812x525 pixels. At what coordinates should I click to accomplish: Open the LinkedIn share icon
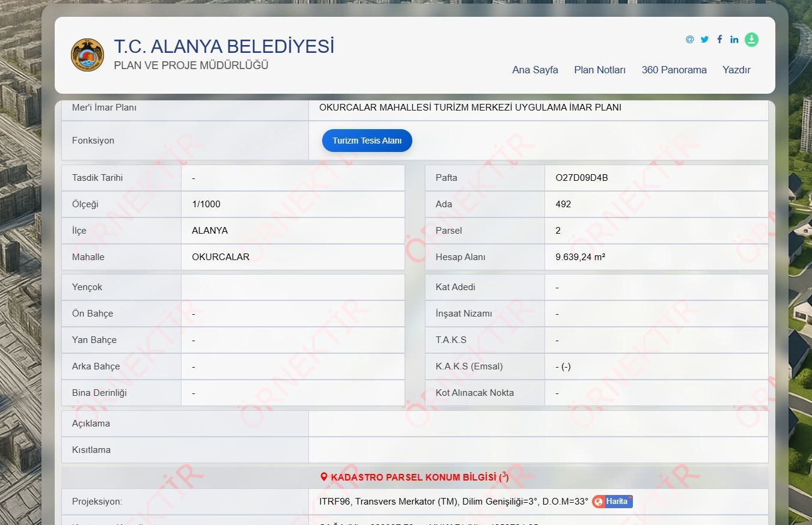(x=734, y=39)
